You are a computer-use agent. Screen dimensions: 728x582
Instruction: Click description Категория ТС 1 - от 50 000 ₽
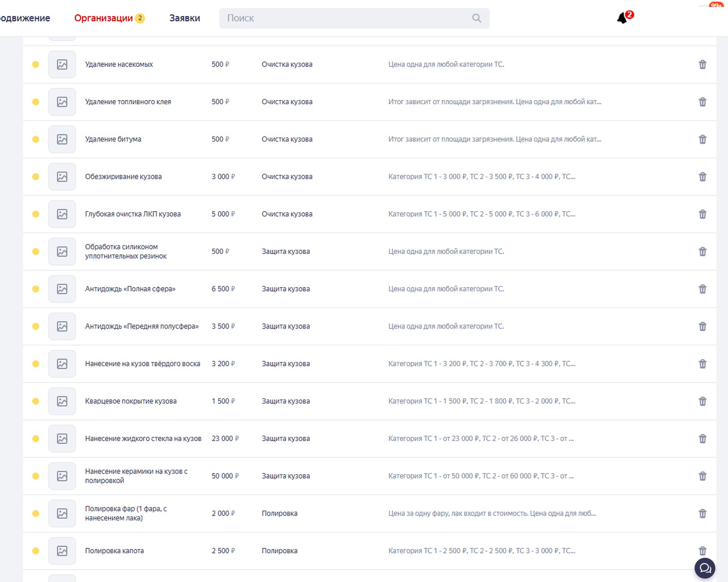[x=481, y=476]
